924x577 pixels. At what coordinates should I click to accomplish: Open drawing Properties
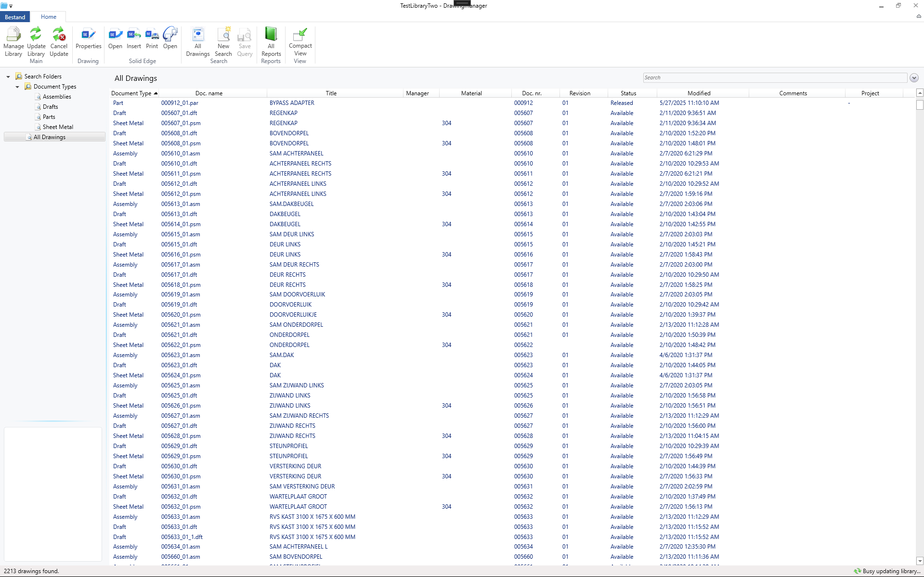88,41
